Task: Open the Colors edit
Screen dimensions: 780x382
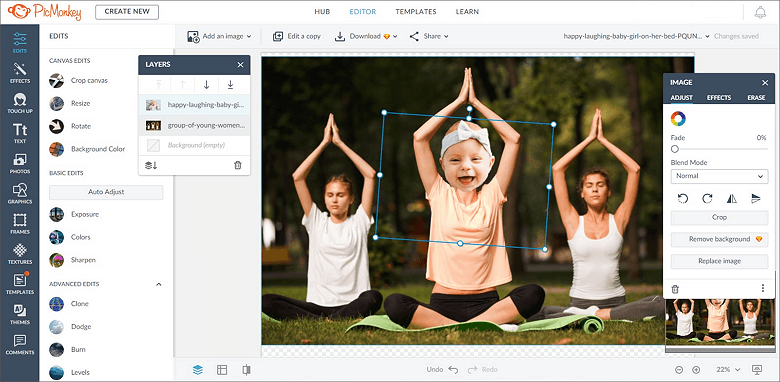Action: click(70, 237)
